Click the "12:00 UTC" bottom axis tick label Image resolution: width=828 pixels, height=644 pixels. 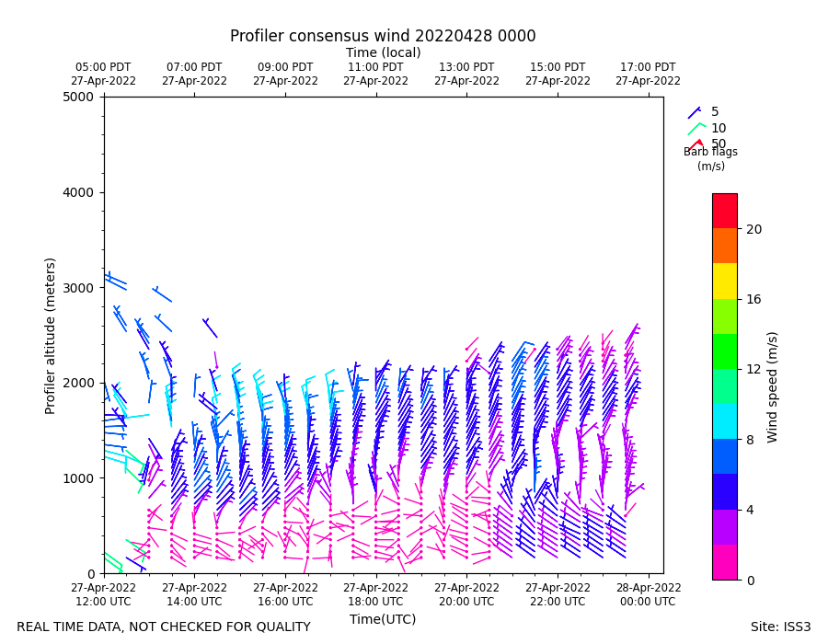(103, 602)
